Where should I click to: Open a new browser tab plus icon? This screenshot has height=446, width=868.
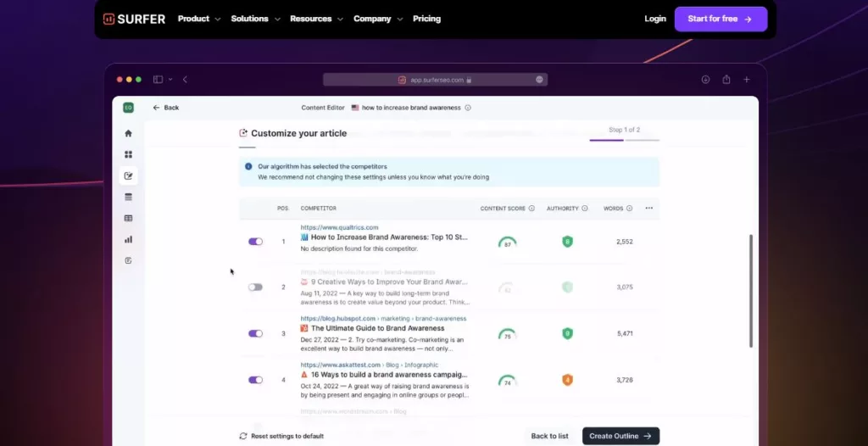click(746, 80)
